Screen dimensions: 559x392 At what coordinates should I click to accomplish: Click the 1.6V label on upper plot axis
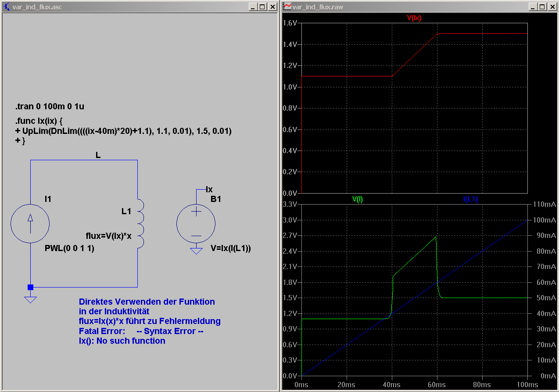(290, 23)
